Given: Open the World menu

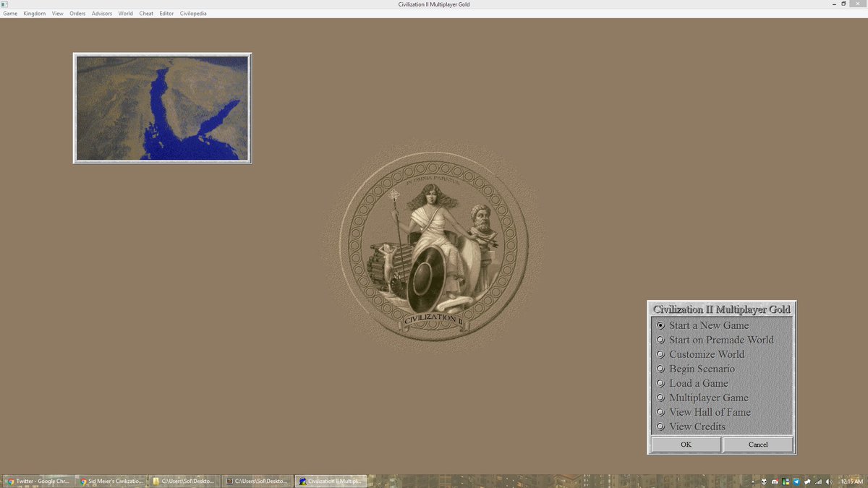Looking at the screenshot, I should tap(126, 14).
